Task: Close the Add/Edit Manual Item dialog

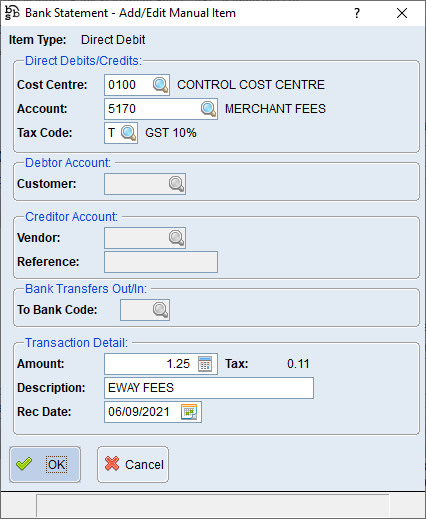Action: coord(402,13)
